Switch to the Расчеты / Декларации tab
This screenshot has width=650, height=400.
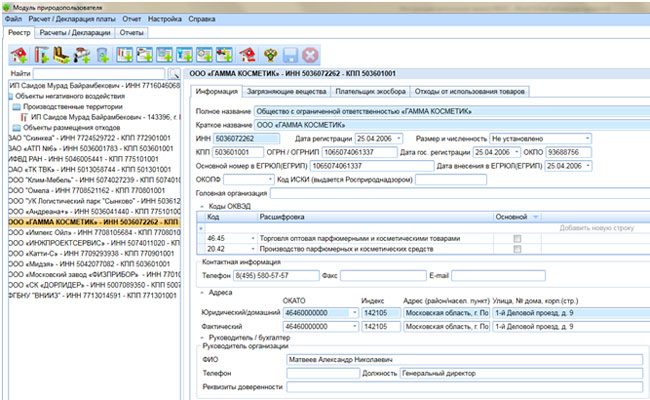(75, 33)
